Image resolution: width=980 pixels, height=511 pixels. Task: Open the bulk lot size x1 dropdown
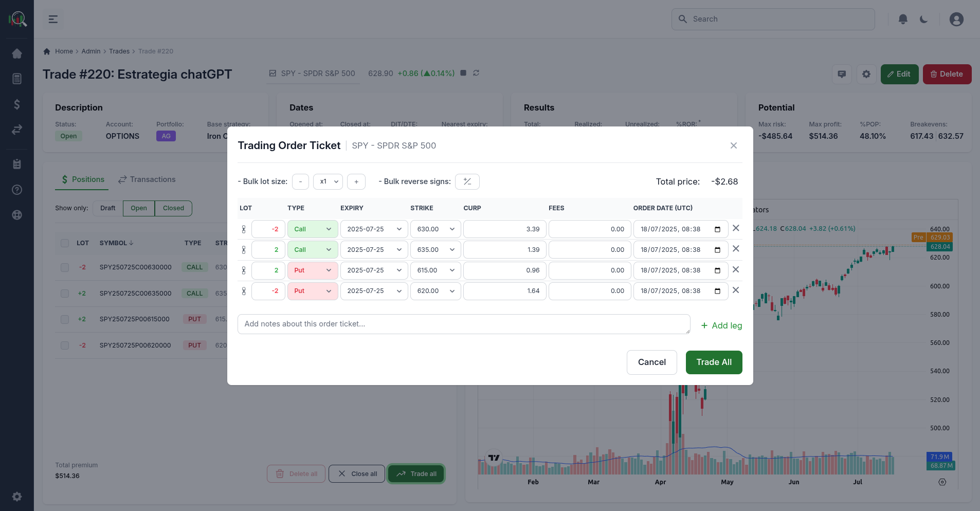(x=328, y=181)
